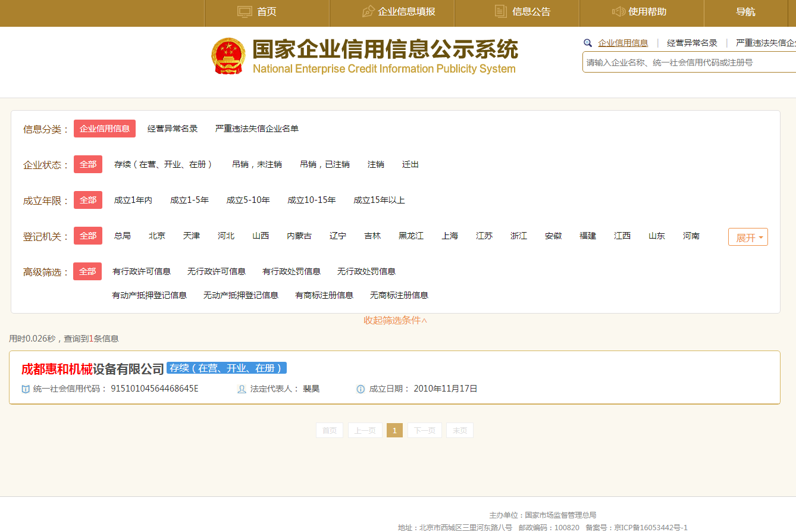Image resolution: width=796 pixels, height=532 pixels.
Task: Open 使用帮助 navigation menu
Action: click(647, 12)
